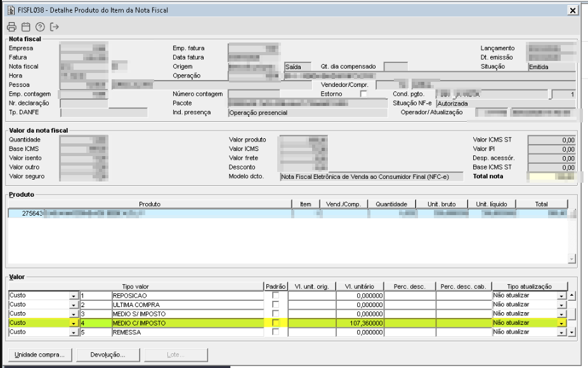Viewport: 588px width, 368px height.
Task: Click the ULTIMA COMPRA description field
Action: tap(188, 305)
